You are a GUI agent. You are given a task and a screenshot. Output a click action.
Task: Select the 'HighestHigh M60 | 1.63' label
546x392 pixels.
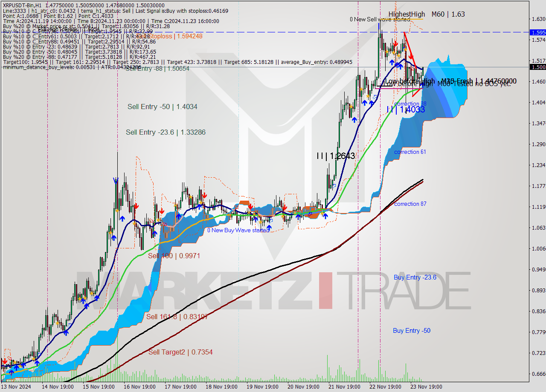point(427,14)
